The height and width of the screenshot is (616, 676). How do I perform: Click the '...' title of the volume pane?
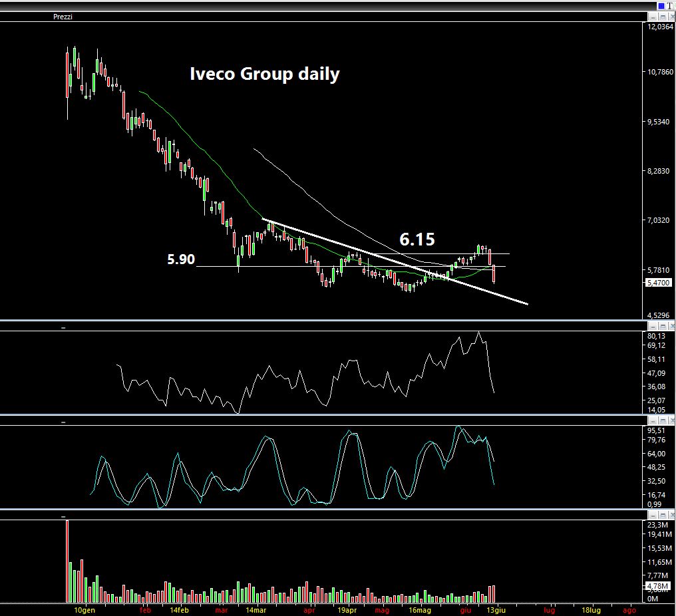coord(63,516)
